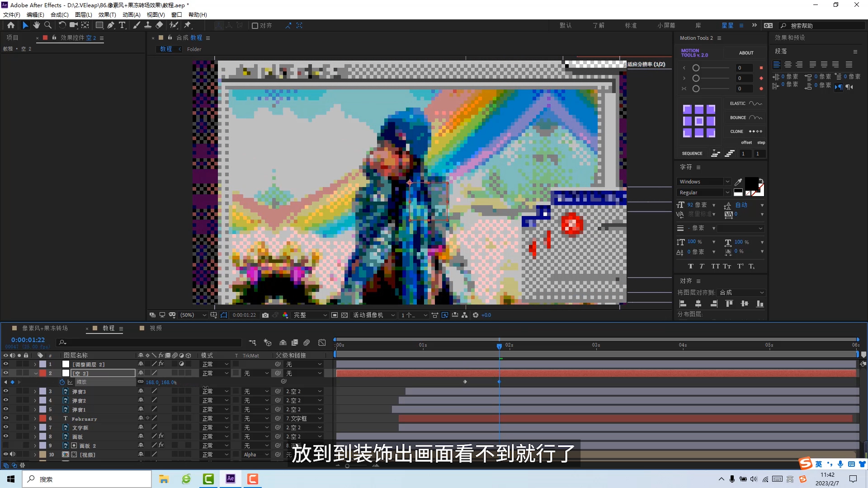Switch to 小屏幕 workspace
This screenshot has width=868, height=488.
pyautogui.click(x=666, y=26)
